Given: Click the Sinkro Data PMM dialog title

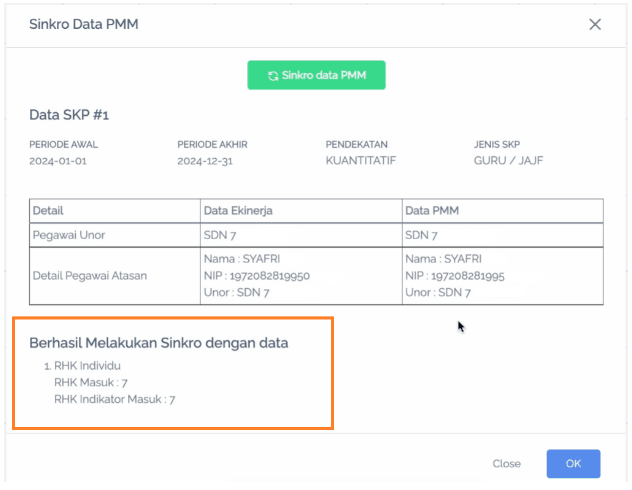Looking at the screenshot, I should 84,24.
